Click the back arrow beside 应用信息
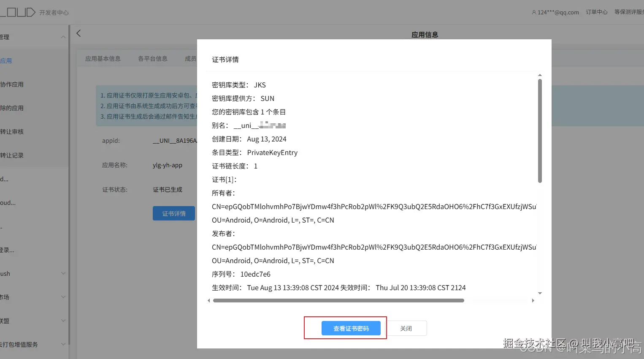This screenshot has width=644, height=359. [78, 33]
